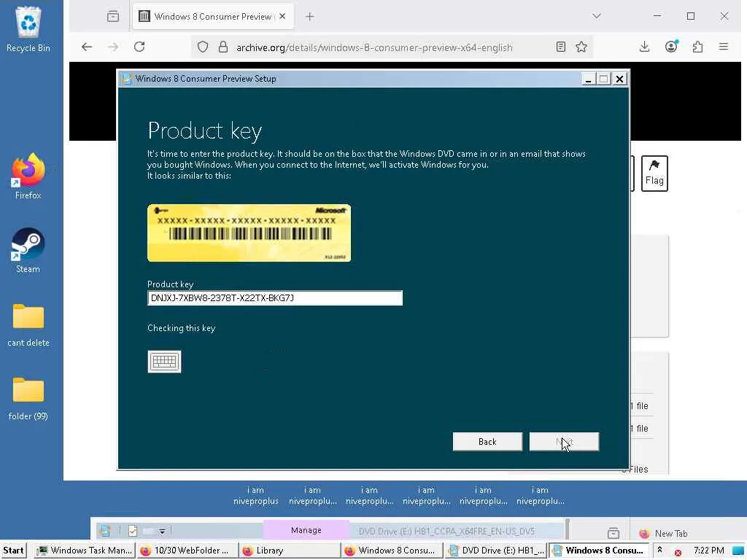The image size is (747, 560).
Task: Select the cant delete folder
Action: [28, 325]
